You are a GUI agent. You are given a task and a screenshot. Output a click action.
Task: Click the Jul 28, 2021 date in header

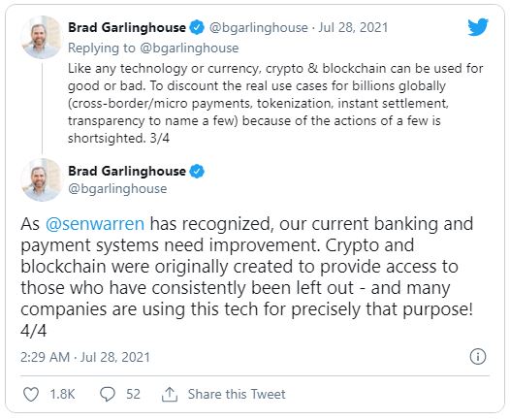click(353, 27)
